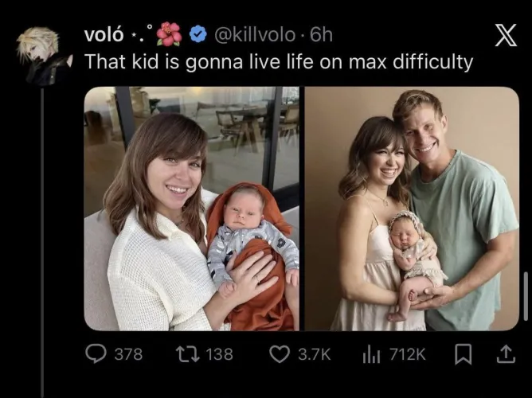The width and height of the screenshot is (532, 398).
Task: Like the tweet with the heart icon
Action: [280, 354]
